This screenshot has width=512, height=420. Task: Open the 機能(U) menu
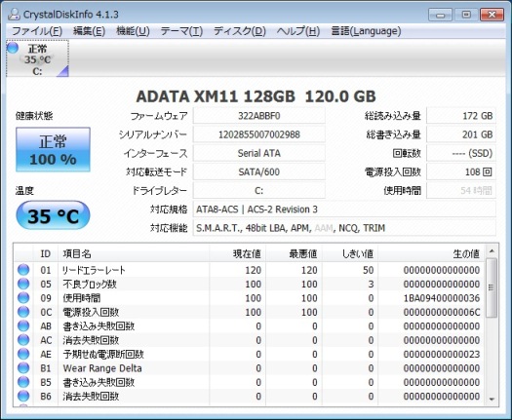tap(133, 31)
